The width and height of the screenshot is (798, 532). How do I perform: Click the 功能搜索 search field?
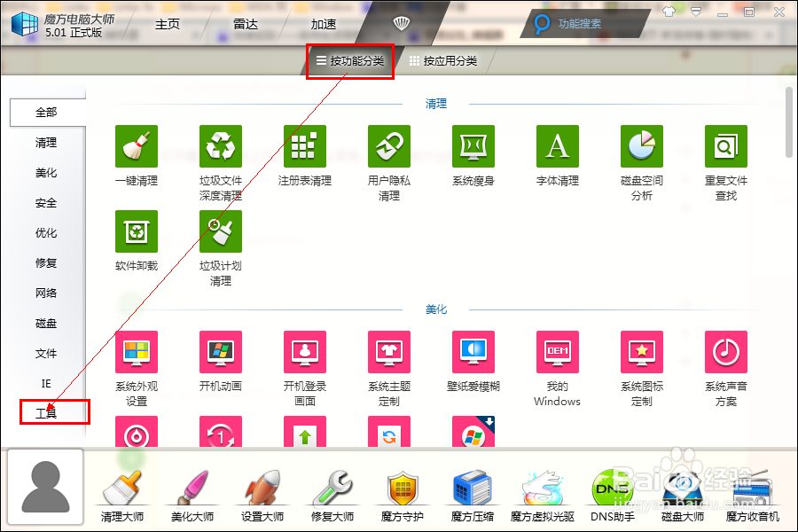point(585,24)
